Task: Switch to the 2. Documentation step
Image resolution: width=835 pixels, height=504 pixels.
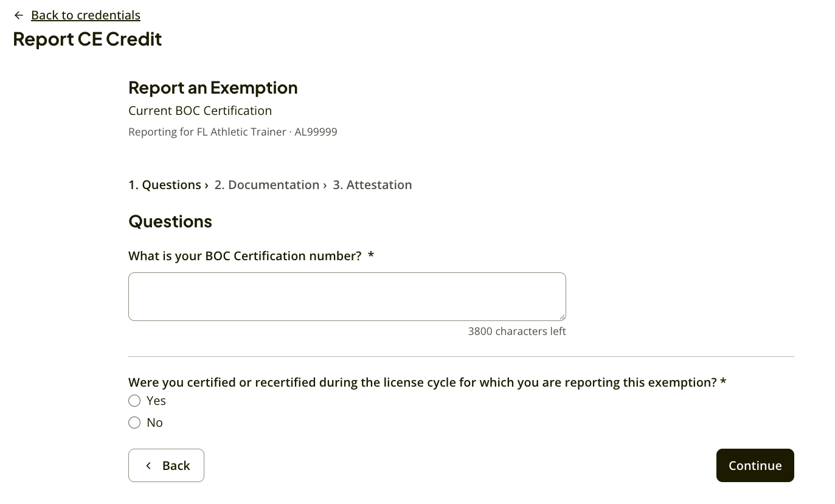Action: [267, 185]
